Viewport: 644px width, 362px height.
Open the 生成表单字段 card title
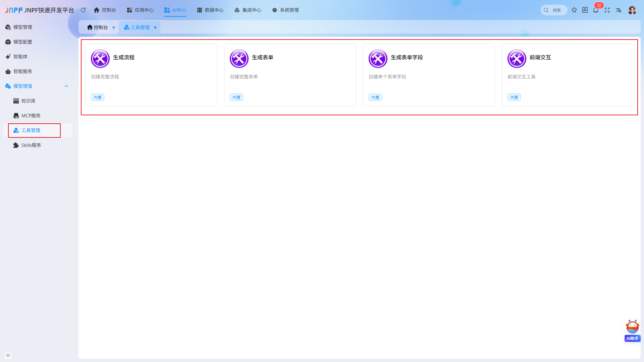tap(407, 58)
